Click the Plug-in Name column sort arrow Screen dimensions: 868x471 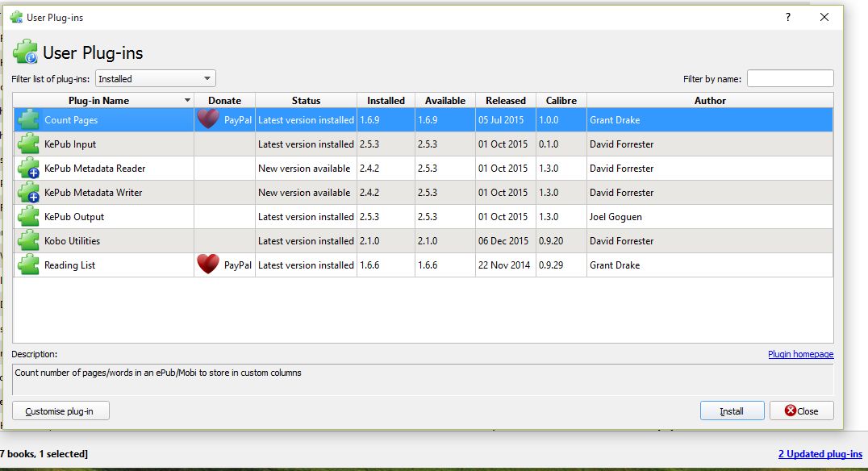click(x=187, y=100)
